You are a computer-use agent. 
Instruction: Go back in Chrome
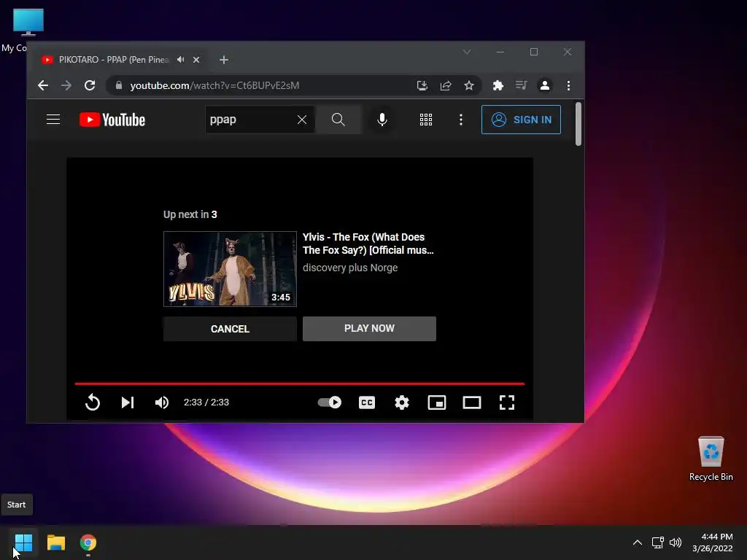pos(43,85)
